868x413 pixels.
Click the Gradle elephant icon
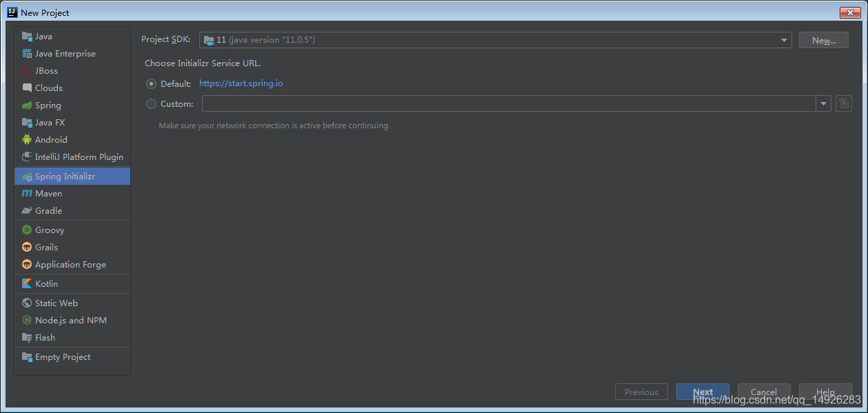coord(27,211)
